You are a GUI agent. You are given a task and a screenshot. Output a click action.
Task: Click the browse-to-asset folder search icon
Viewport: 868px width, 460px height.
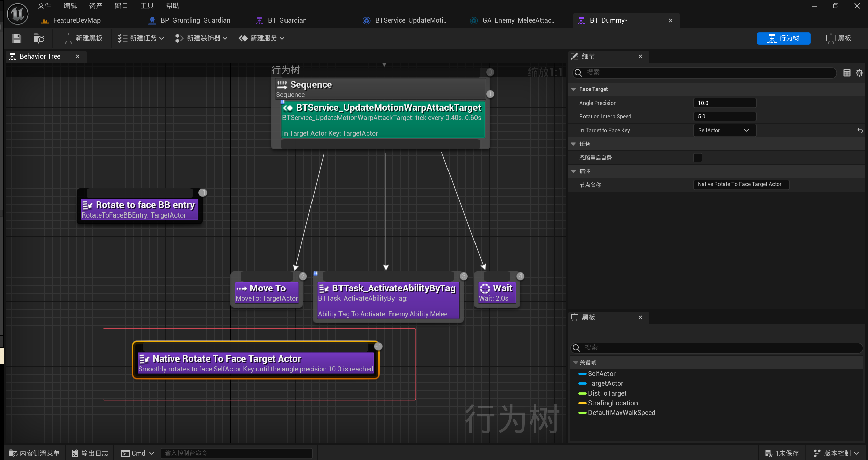(39, 38)
